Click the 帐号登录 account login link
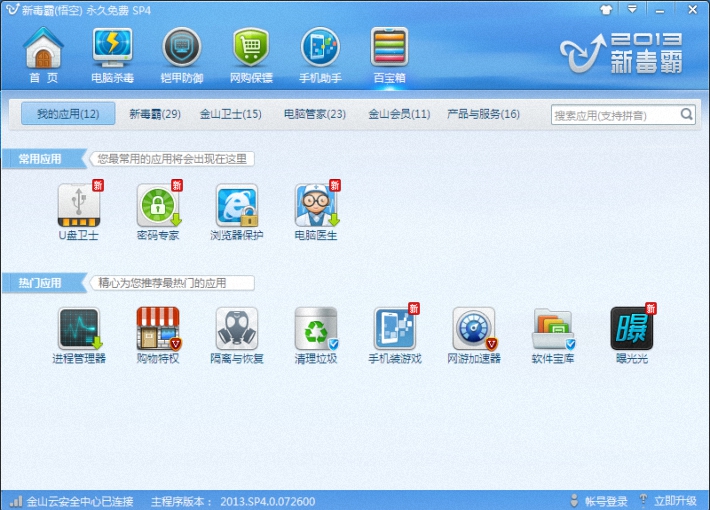The image size is (710, 510). pyautogui.click(x=599, y=501)
